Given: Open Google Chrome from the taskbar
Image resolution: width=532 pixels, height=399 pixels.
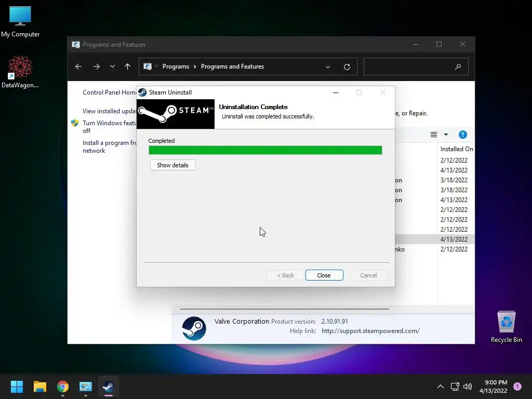Looking at the screenshot, I should tap(63, 387).
